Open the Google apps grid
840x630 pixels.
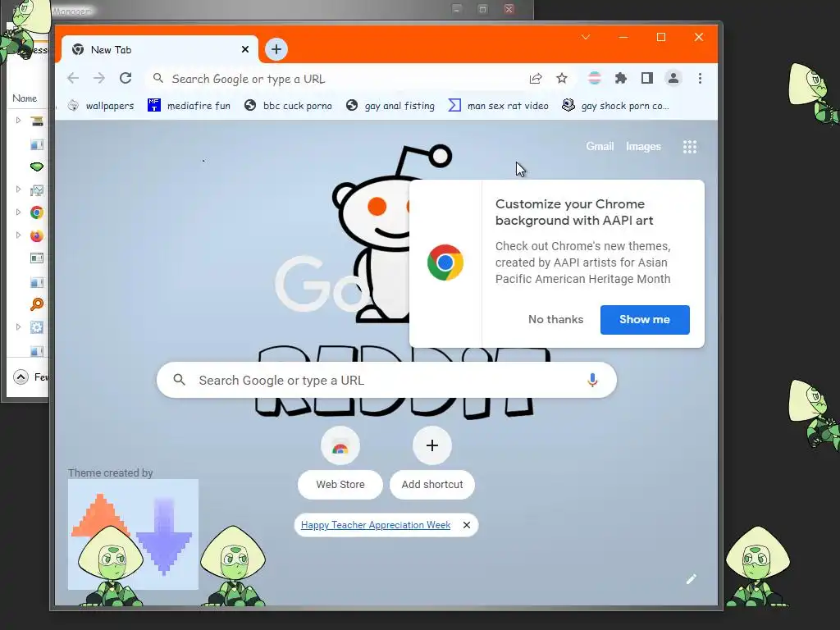point(689,147)
